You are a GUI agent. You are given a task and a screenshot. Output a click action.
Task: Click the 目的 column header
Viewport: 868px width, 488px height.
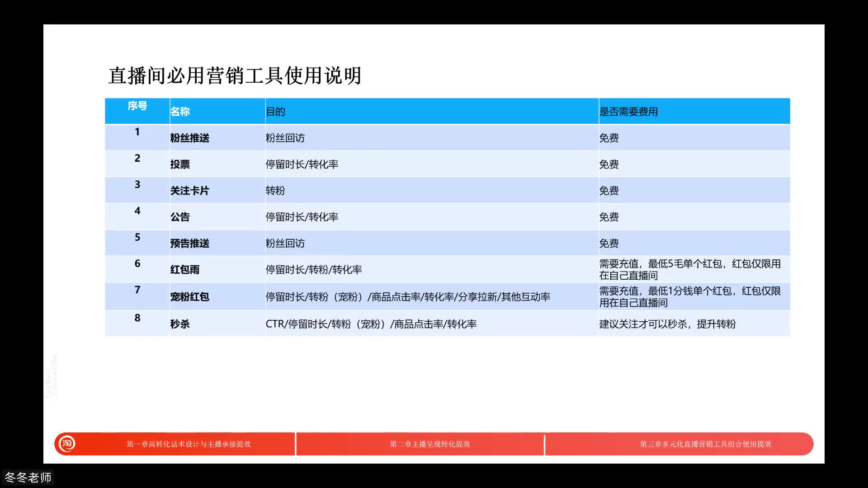point(276,112)
